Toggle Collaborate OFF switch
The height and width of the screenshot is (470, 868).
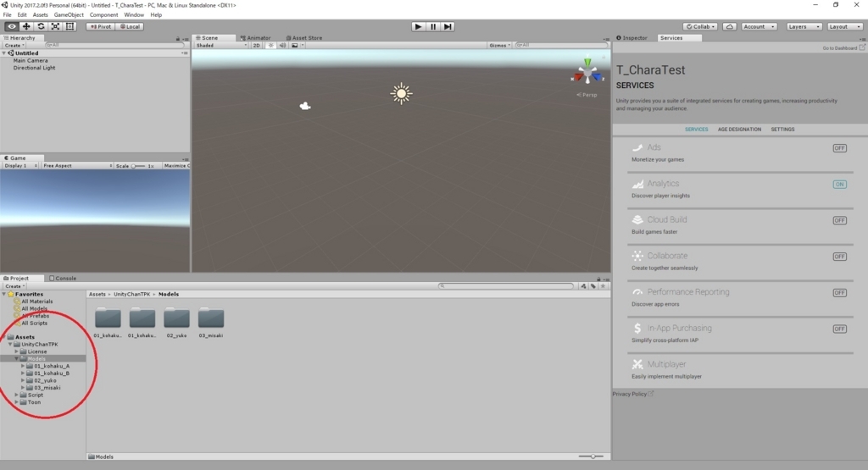840,257
